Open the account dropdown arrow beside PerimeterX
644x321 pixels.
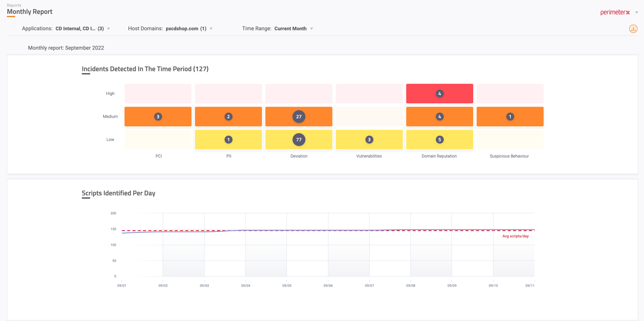(x=636, y=12)
